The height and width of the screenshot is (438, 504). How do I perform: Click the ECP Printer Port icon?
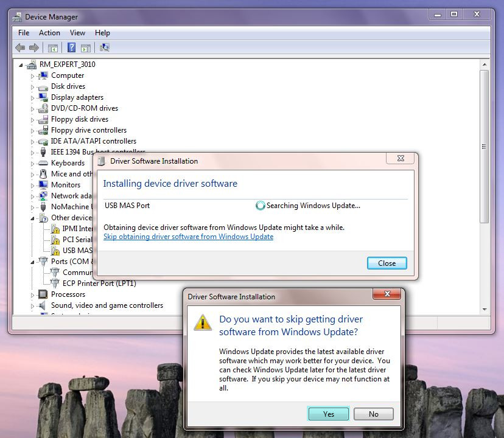point(55,283)
